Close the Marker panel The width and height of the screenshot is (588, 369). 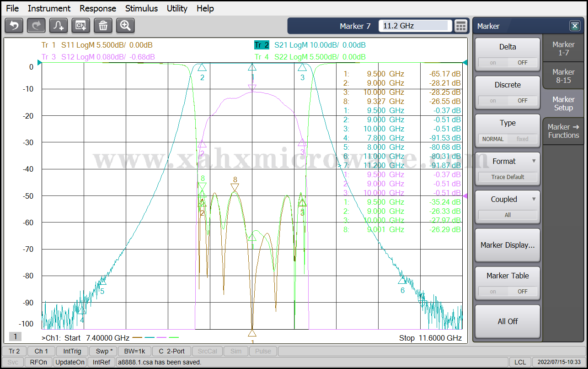tap(574, 26)
